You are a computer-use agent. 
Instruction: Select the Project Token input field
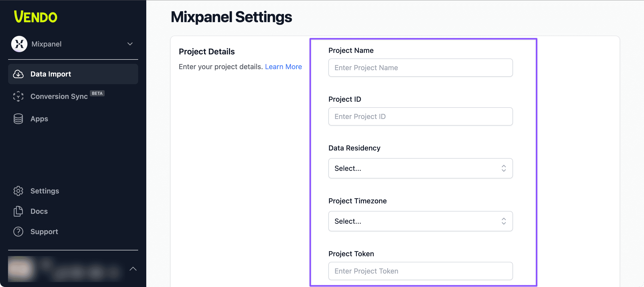[x=420, y=271]
